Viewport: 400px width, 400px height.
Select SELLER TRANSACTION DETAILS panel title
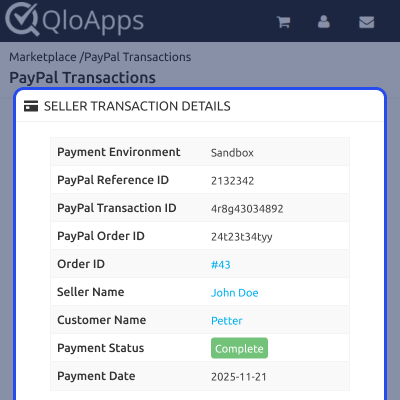tap(137, 106)
